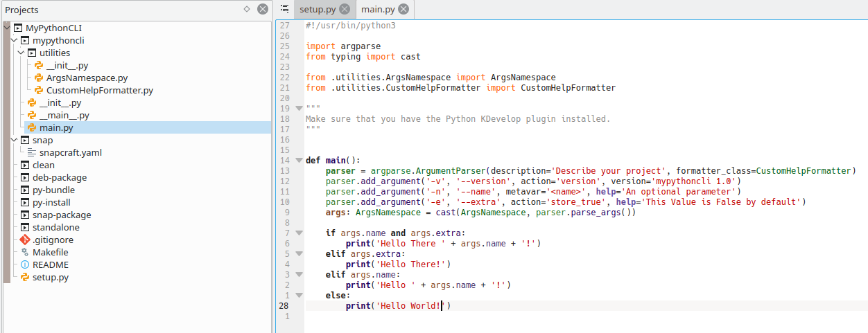The image size is (868, 333).
Task: Click the add_argument '--name' code line
Action: [534, 192]
